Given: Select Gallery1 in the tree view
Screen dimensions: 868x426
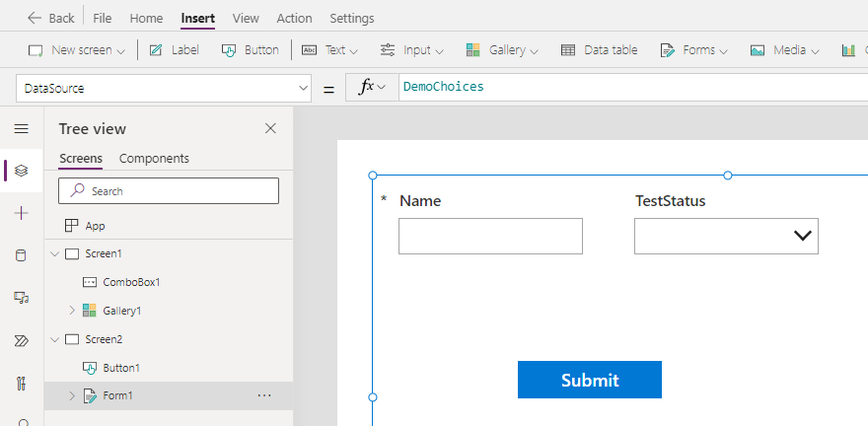Looking at the screenshot, I should point(121,311).
